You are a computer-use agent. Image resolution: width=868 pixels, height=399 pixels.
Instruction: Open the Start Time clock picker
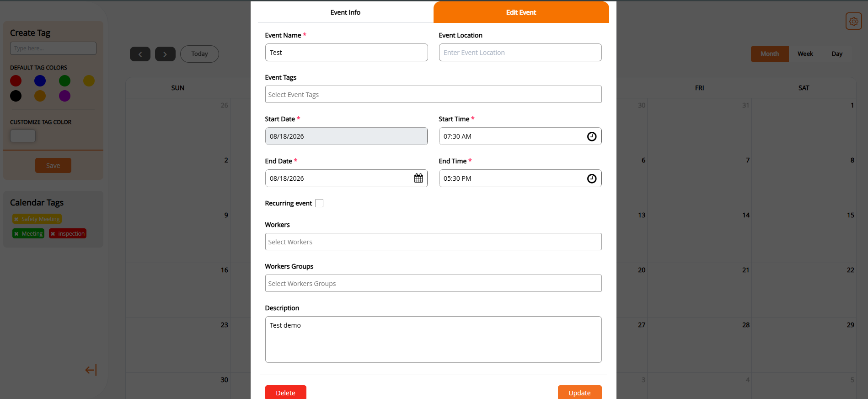pos(591,136)
